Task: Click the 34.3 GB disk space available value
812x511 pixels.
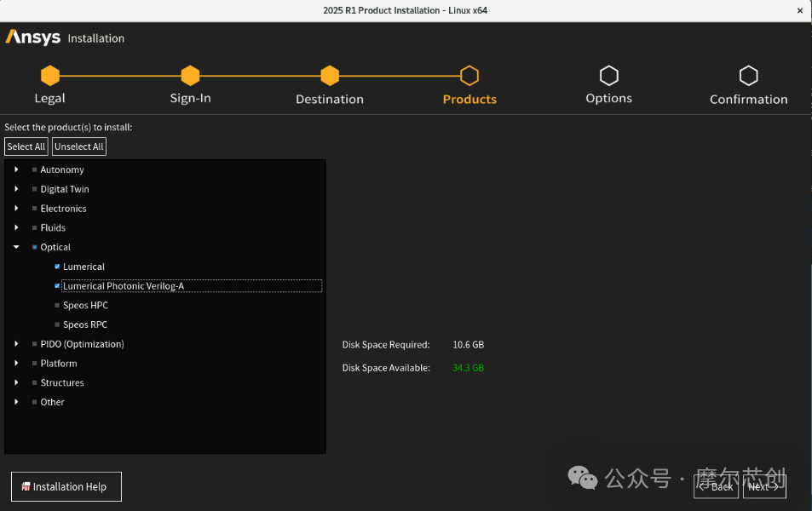Action: [x=468, y=368]
